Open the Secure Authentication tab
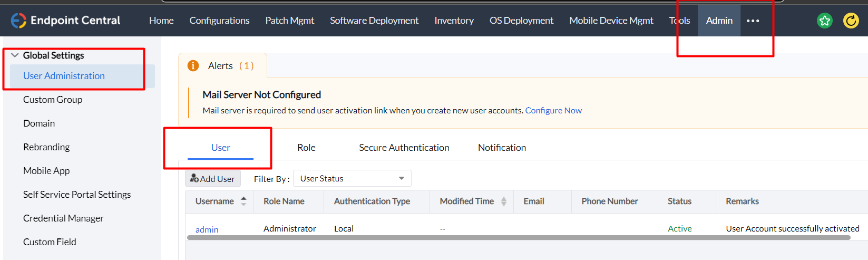Image resolution: width=868 pixels, height=260 pixels. pyautogui.click(x=404, y=148)
